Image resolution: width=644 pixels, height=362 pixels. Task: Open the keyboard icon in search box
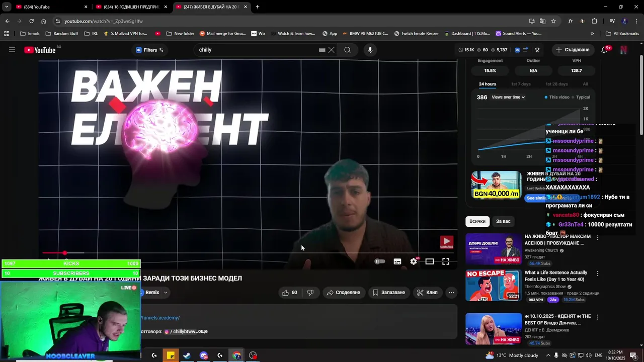322,50
